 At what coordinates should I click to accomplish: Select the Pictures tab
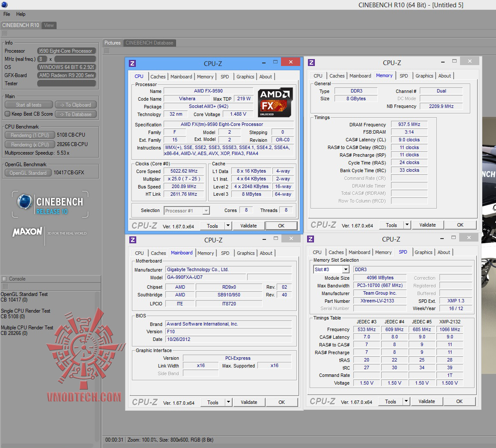pyautogui.click(x=112, y=43)
